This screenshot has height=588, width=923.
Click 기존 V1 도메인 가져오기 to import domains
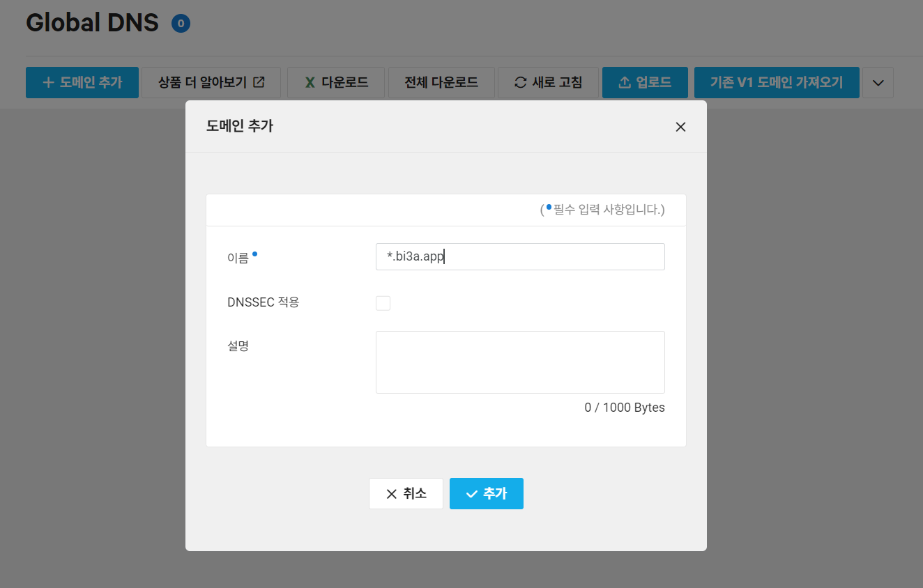(x=777, y=82)
